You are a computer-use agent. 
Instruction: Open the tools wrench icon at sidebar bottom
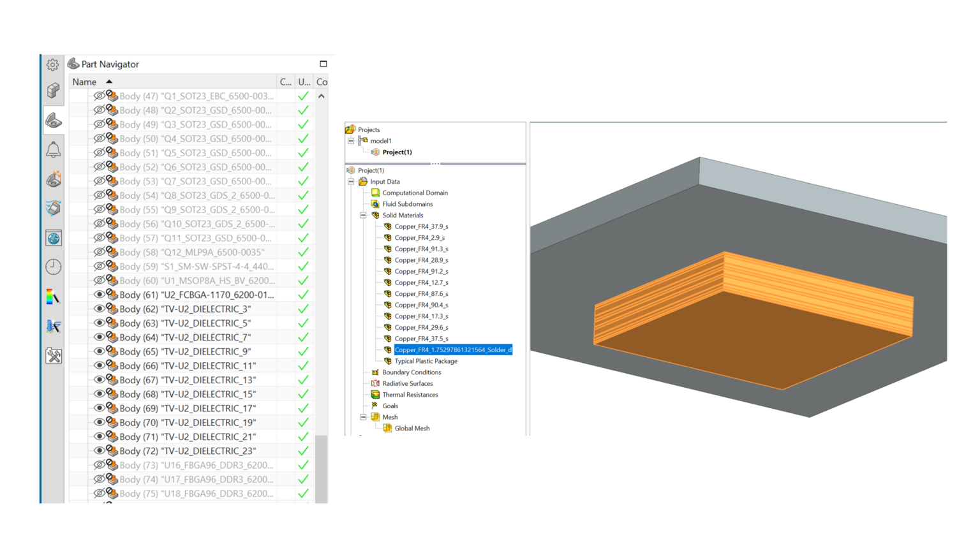coord(54,356)
